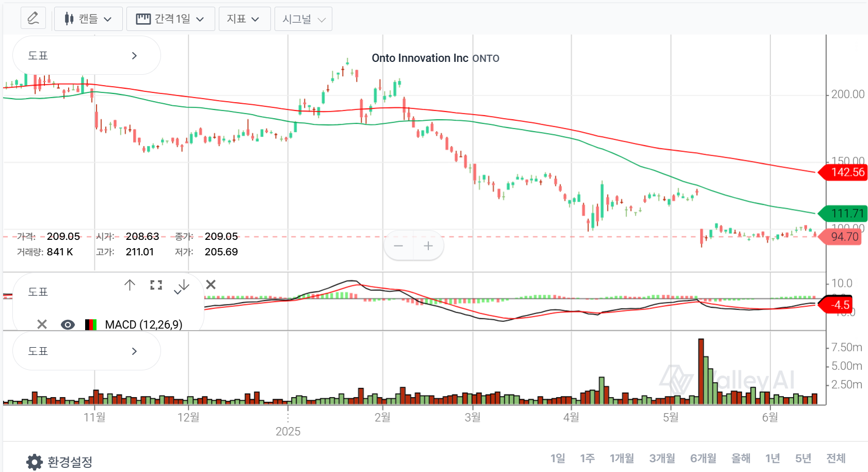This screenshot has height=472, width=868.
Task: Click the 142.56 red price label
Action: tap(843, 172)
